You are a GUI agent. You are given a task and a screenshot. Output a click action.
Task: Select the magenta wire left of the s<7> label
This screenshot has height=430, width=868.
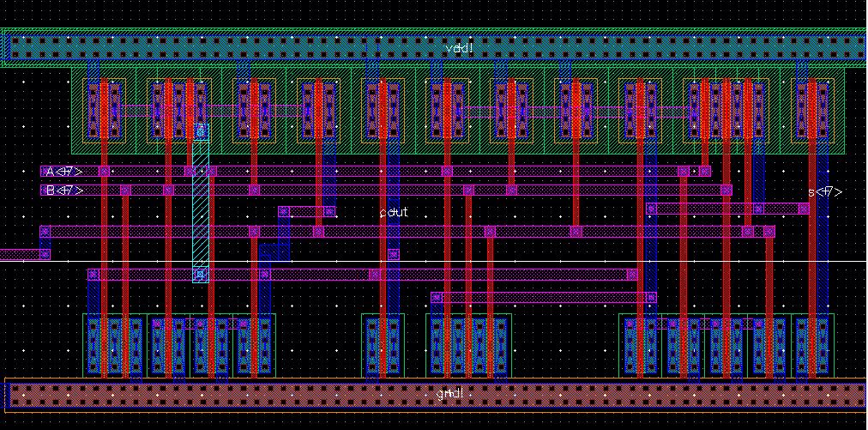click(x=727, y=209)
